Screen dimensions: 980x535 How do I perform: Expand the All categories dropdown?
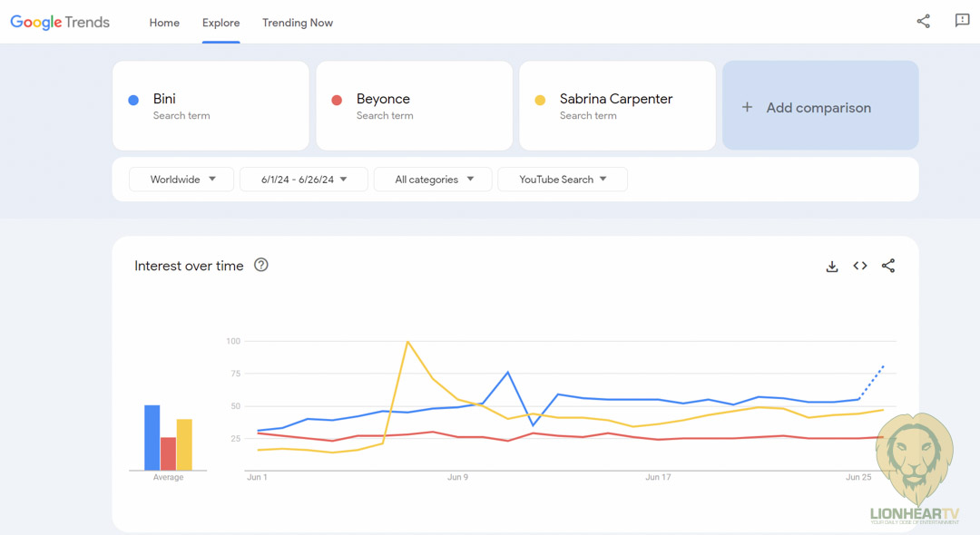(433, 180)
